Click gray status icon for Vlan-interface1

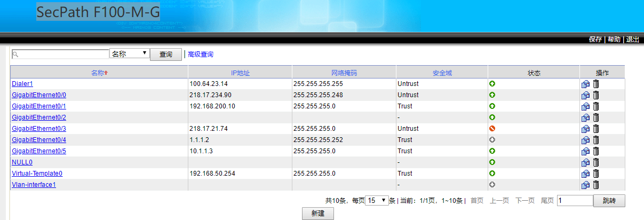click(492, 184)
